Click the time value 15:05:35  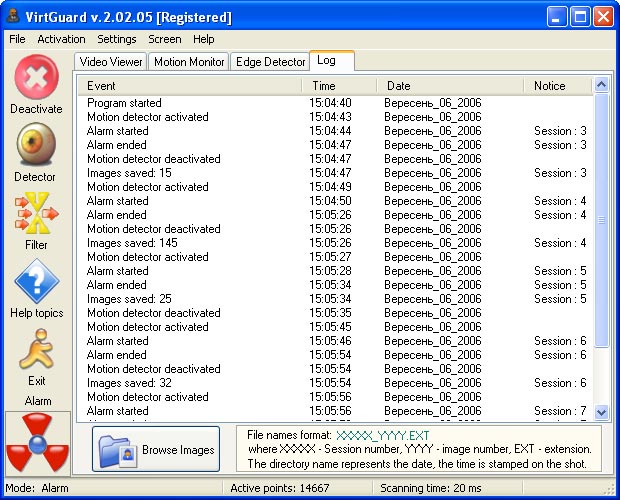coord(330,313)
